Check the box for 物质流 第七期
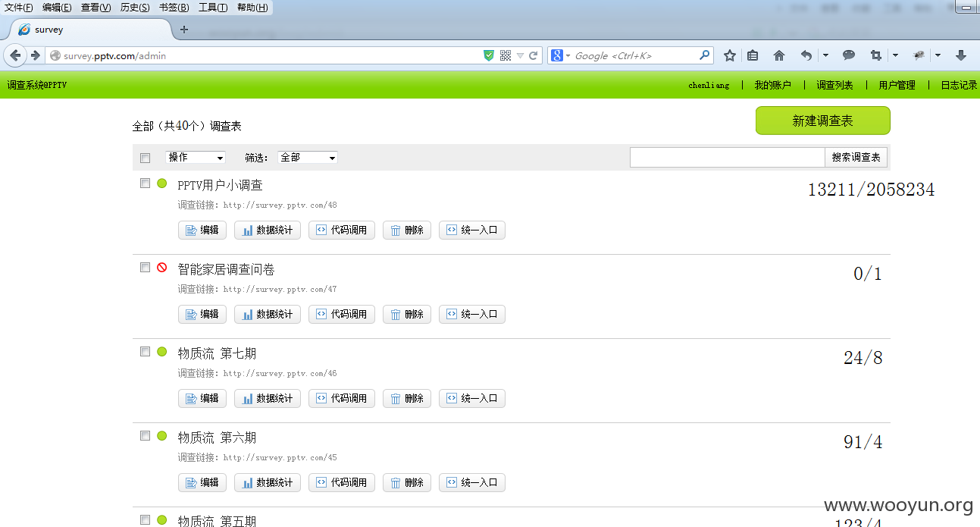Image resolution: width=980 pixels, height=527 pixels. pyautogui.click(x=146, y=352)
